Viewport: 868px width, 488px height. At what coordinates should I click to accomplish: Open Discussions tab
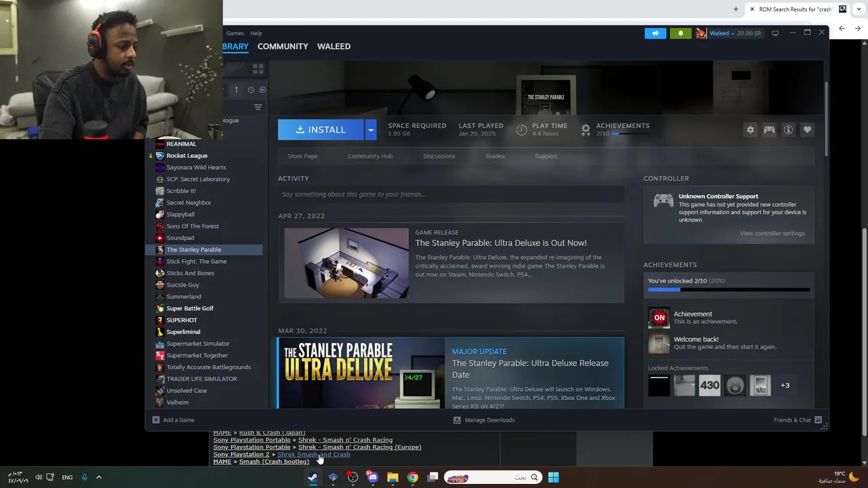439,156
